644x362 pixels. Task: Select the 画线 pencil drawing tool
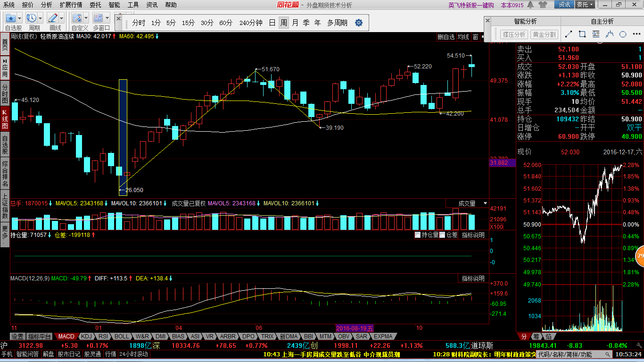(53, 18)
